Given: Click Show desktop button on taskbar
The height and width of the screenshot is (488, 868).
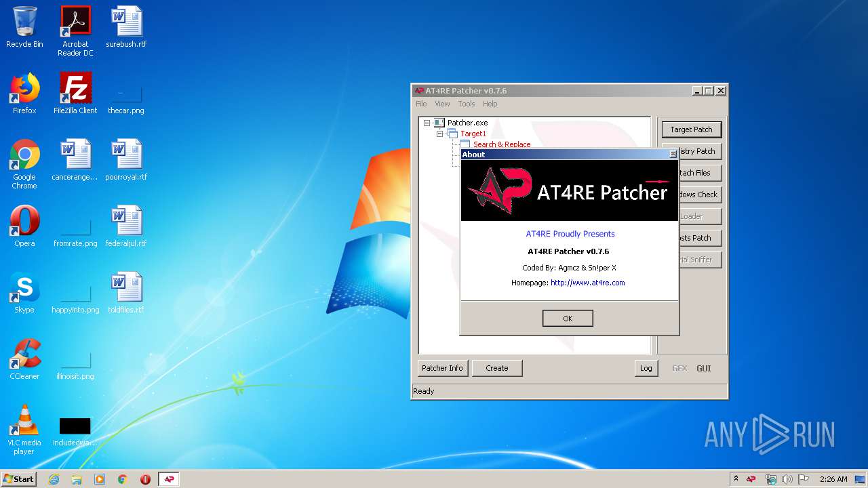Looking at the screenshot, I should click(x=861, y=479).
